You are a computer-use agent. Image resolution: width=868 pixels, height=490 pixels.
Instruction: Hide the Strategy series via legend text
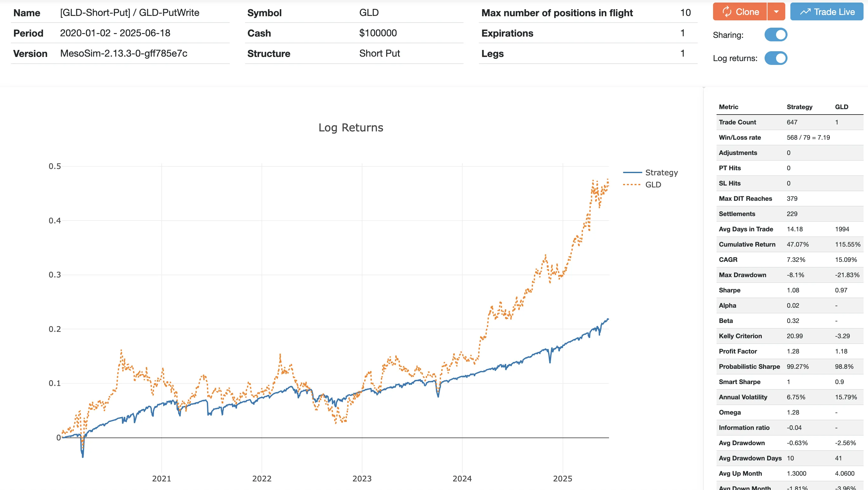pyautogui.click(x=661, y=172)
